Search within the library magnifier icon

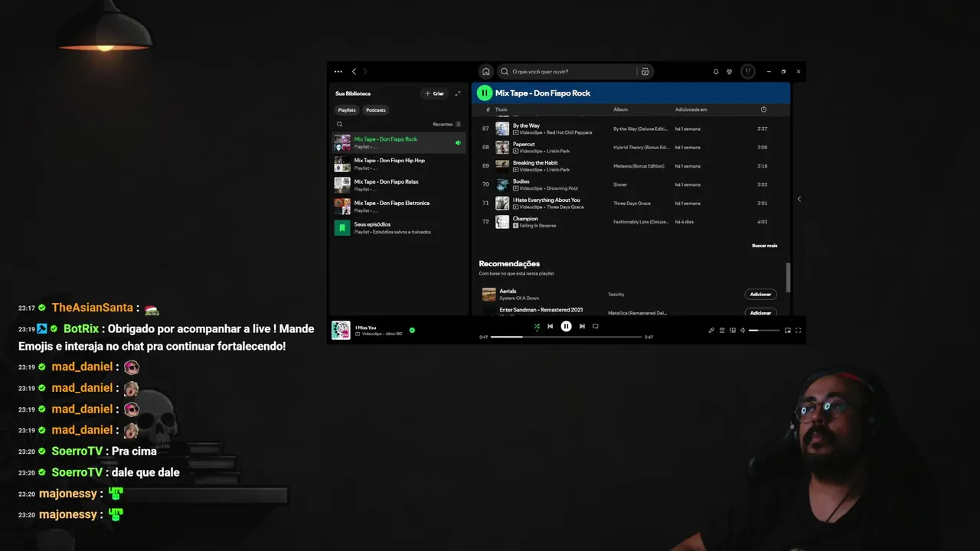point(340,124)
